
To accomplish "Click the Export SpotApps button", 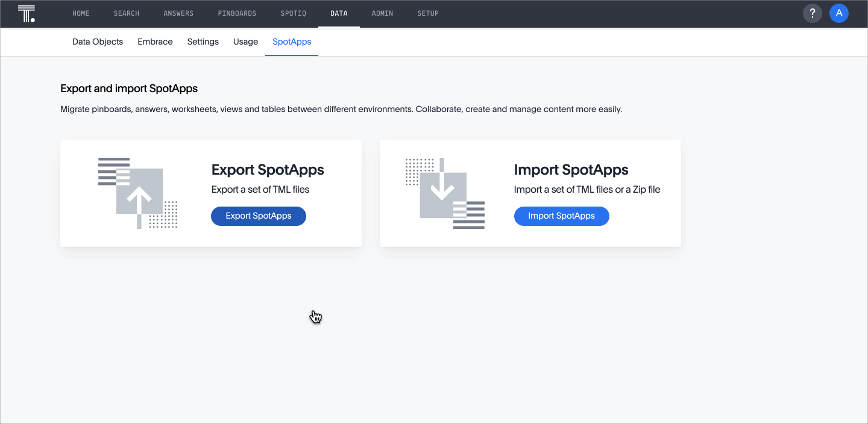I will coord(259,216).
